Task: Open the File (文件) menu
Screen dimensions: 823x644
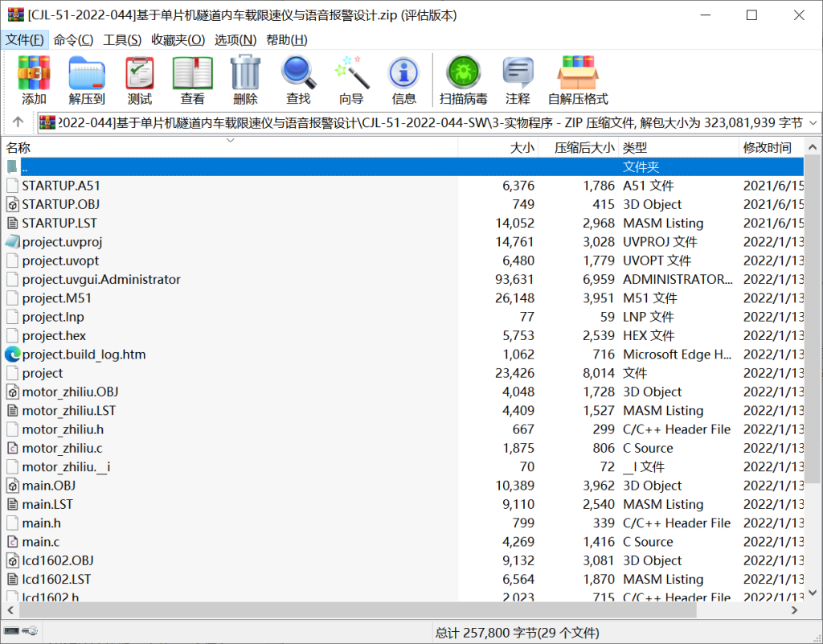Action: [x=25, y=39]
